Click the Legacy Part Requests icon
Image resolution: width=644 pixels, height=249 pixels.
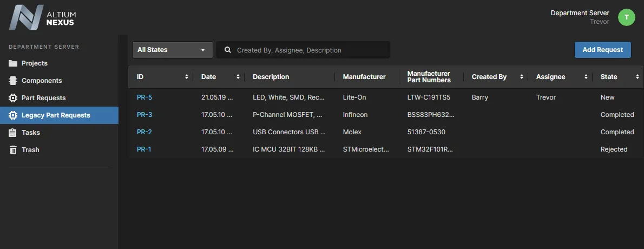(13, 115)
